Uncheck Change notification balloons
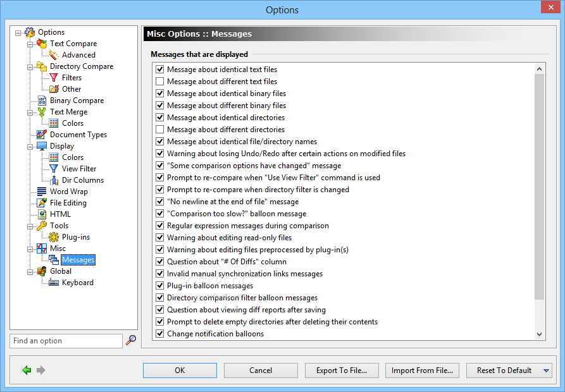 pos(159,334)
